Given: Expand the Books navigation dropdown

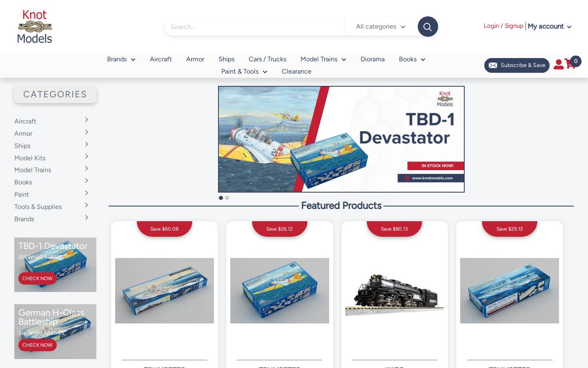Looking at the screenshot, I should click(x=412, y=59).
